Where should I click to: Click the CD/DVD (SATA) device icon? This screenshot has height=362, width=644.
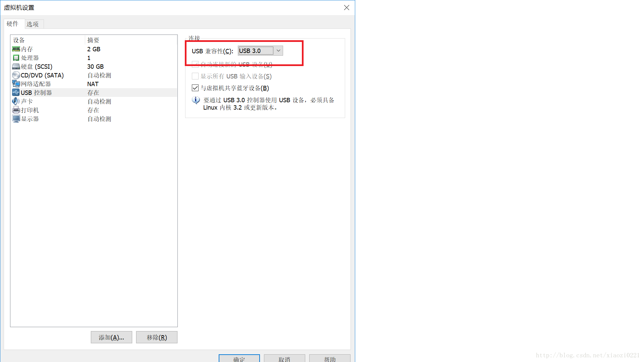(x=15, y=75)
